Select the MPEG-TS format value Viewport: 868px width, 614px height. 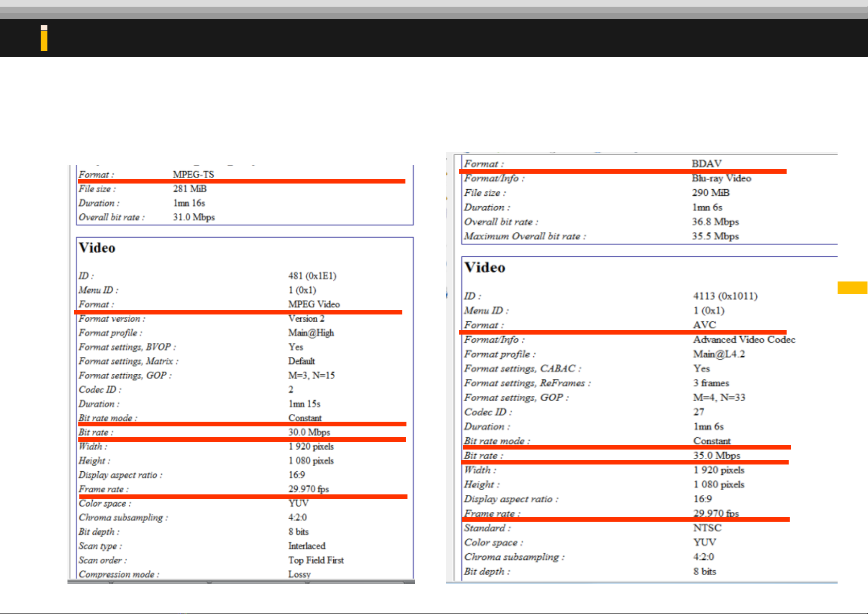(x=193, y=174)
